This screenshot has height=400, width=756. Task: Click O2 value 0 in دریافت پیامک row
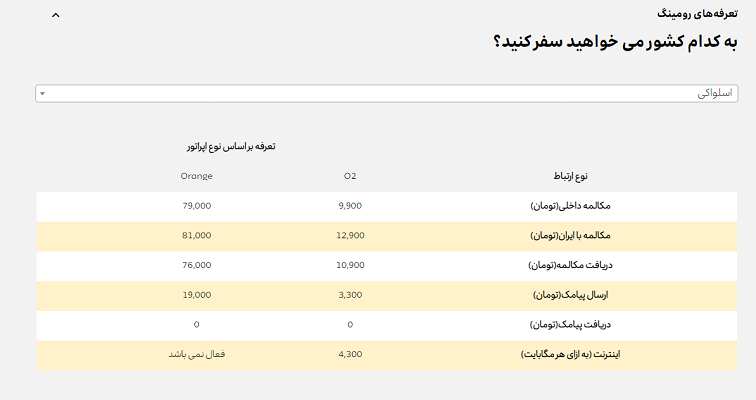tap(350, 325)
